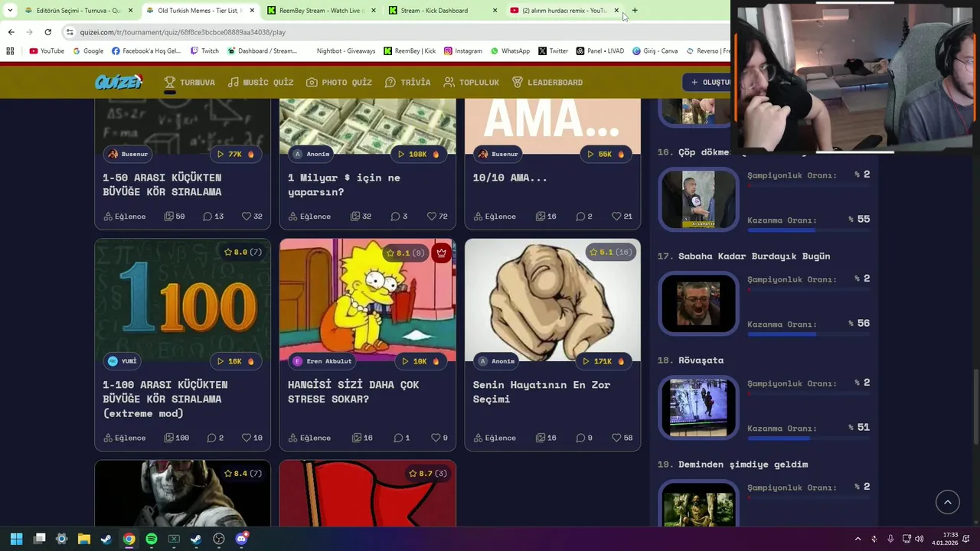Open comments on the 1-50 Arası card
980x551 pixels.
213,217
